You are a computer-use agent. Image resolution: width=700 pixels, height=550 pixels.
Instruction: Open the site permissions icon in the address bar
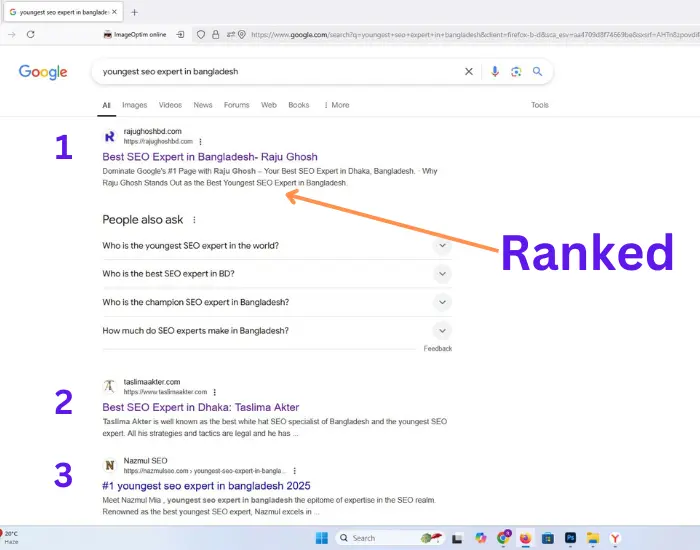pyautogui.click(x=230, y=34)
